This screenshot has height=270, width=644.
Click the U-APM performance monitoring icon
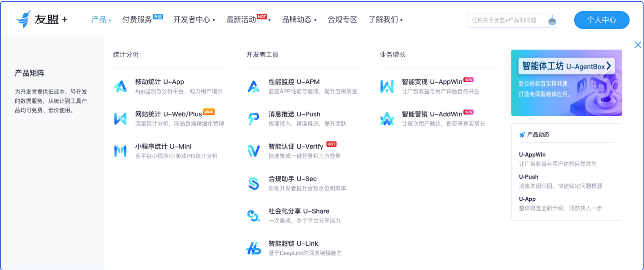coord(253,86)
